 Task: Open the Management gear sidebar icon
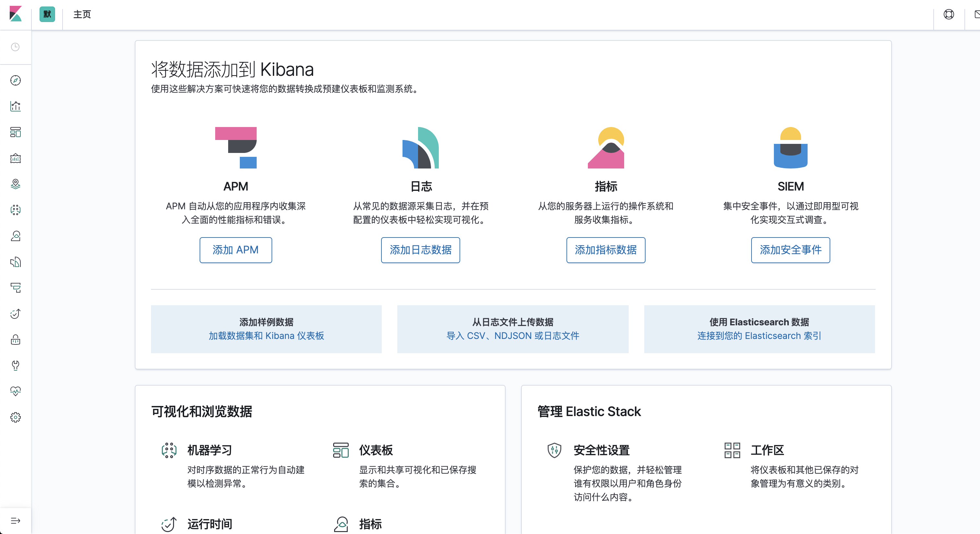[15, 417]
